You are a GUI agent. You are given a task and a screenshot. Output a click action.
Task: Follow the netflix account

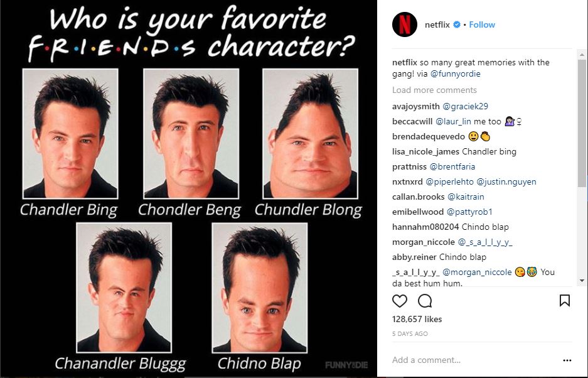pyautogui.click(x=482, y=24)
